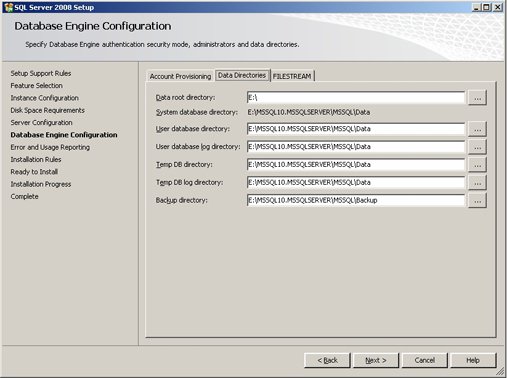Select Installation Rules step
The image size is (507, 378).
click(x=36, y=160)
